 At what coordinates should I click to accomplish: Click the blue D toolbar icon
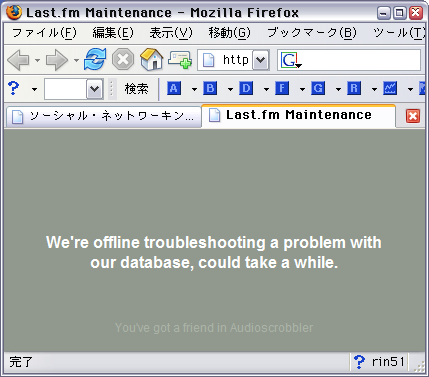tap(246, 88)
